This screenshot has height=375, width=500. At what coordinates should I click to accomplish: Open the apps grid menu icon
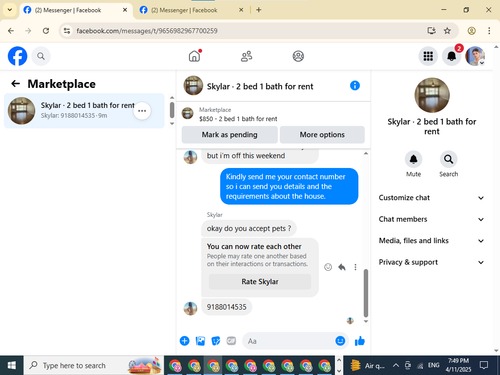(428, 56)
